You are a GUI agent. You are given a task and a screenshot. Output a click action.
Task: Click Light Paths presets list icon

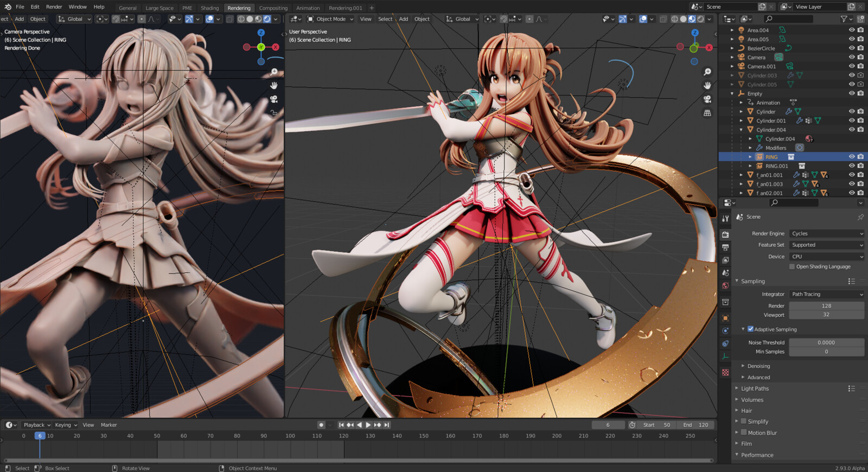tap(851, 388)
